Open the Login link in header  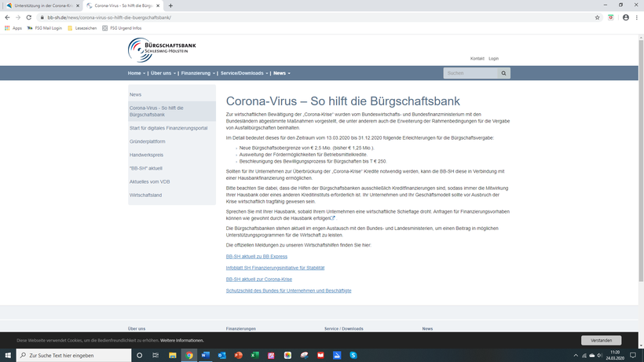493,59
